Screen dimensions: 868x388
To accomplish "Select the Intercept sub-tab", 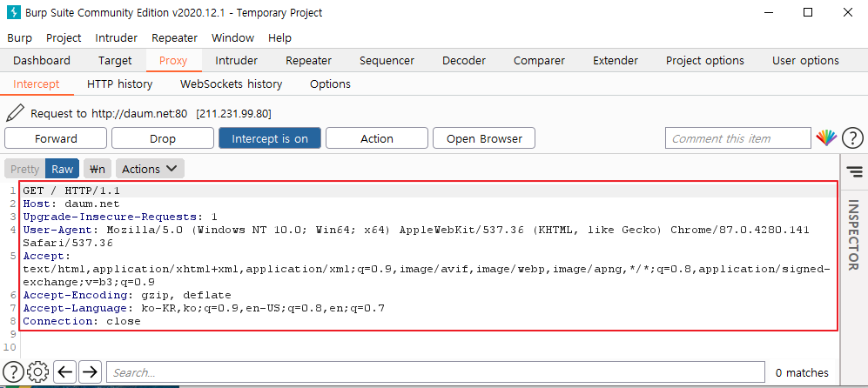I will tap(36, 84).
